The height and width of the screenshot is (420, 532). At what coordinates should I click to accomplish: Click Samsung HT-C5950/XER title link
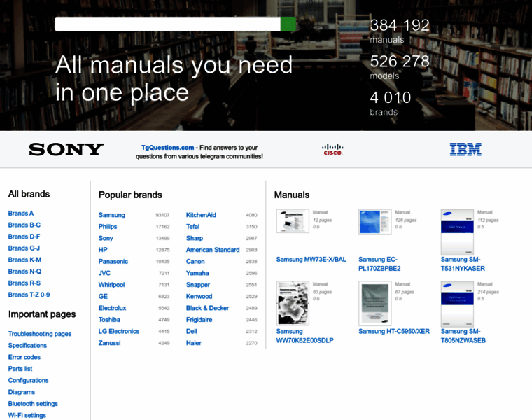(x=394, y=332)
